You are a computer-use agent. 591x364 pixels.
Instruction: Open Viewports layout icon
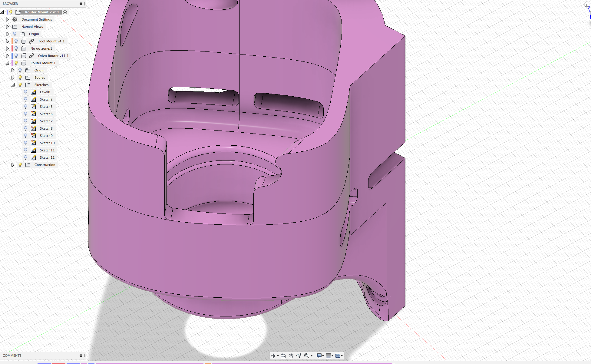tap(338, 356)
